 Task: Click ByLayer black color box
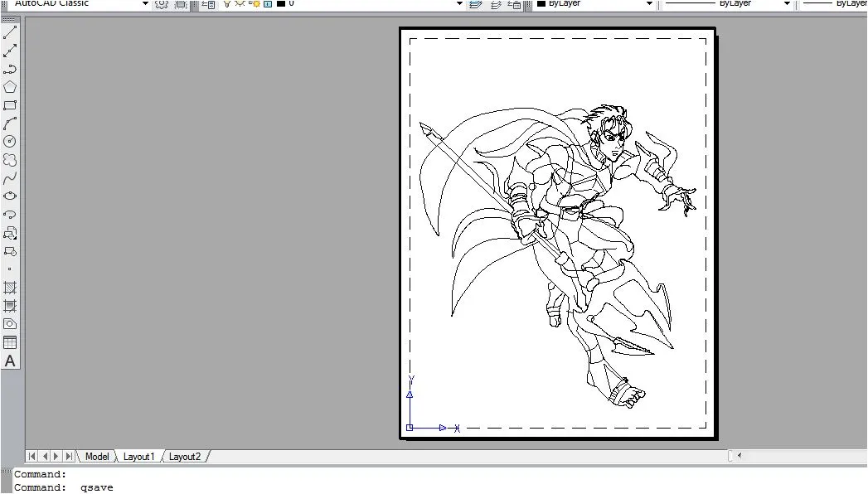click(x=541, y=3)
